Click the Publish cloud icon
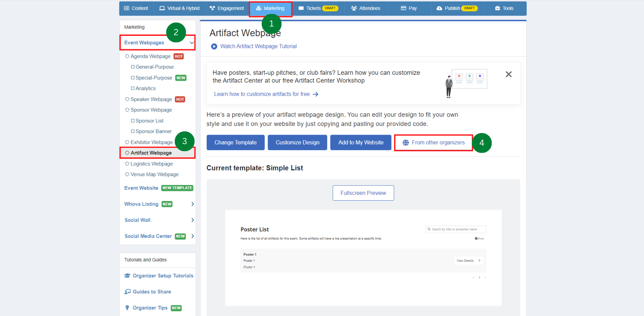 (x=439, y=8)
